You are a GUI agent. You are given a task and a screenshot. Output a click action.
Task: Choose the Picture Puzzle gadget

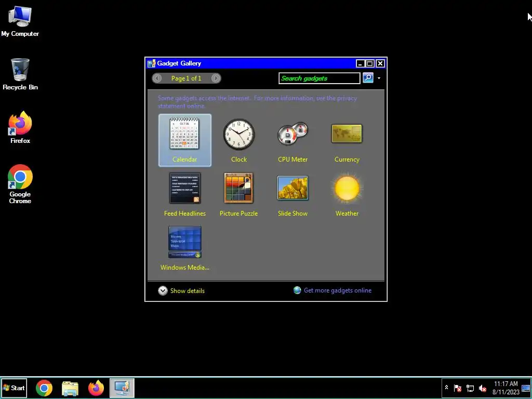[x=238, y=194]
